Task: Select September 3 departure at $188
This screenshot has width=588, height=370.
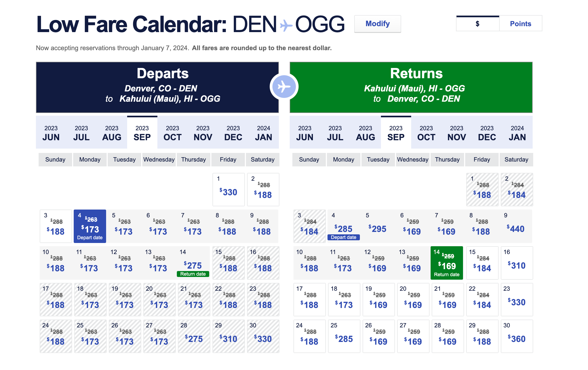Action: (56, 227)
